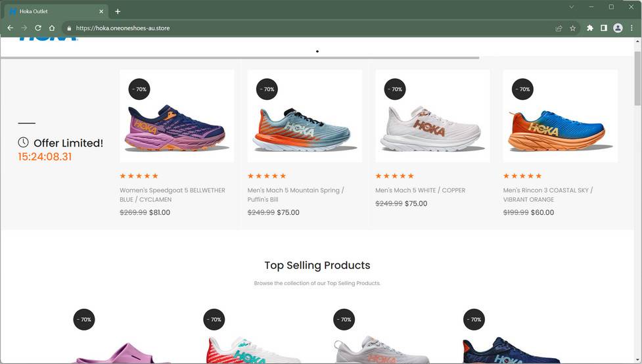The width and height of the screenshot is (642, 364).
Task: Select the Hoka Outlet tab
Action: [53, 11]
